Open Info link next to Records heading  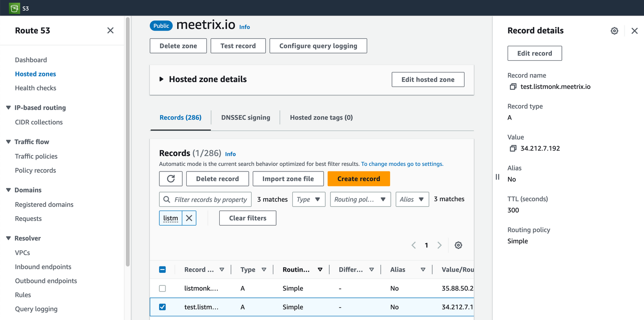pos(231,154)
